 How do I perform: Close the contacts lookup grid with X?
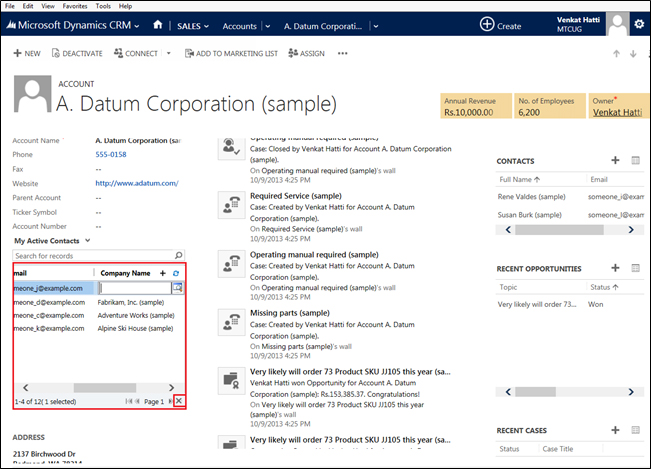(x=179, y=400)
